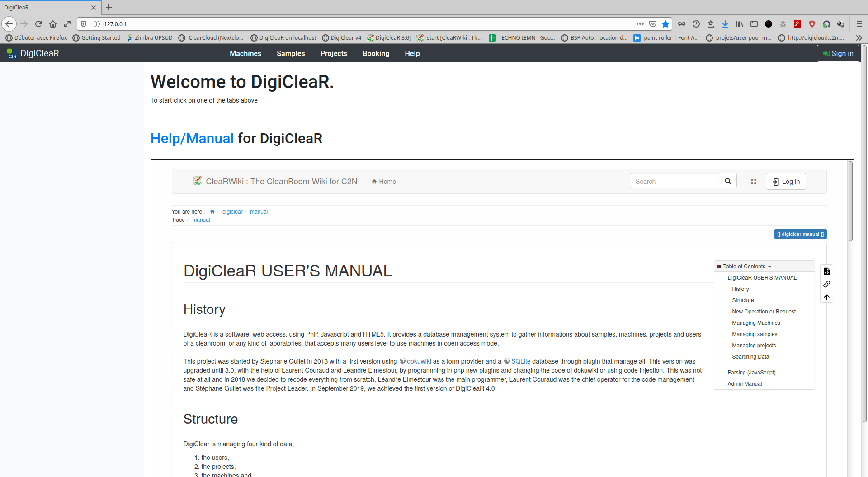Viewport: 868px width, 477px height.
Task: Click the back-to-top arrow icon
Action: click(x=826, y=297)
